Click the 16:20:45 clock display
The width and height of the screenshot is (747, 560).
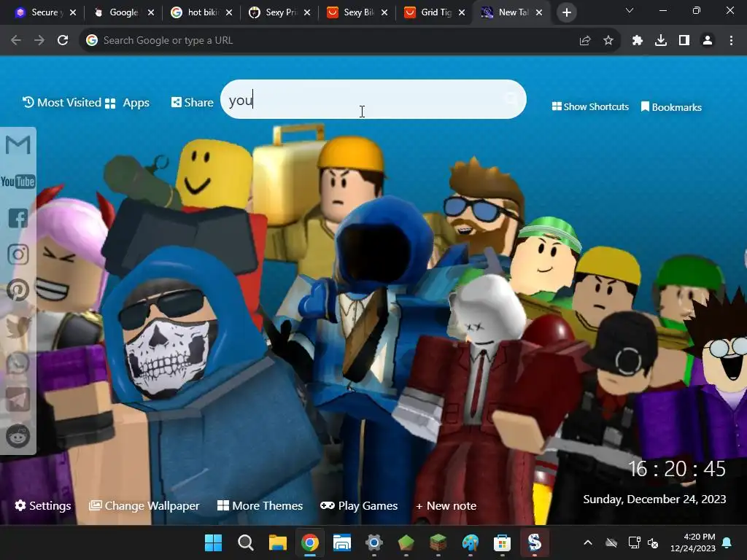click(x=677, y=469)
